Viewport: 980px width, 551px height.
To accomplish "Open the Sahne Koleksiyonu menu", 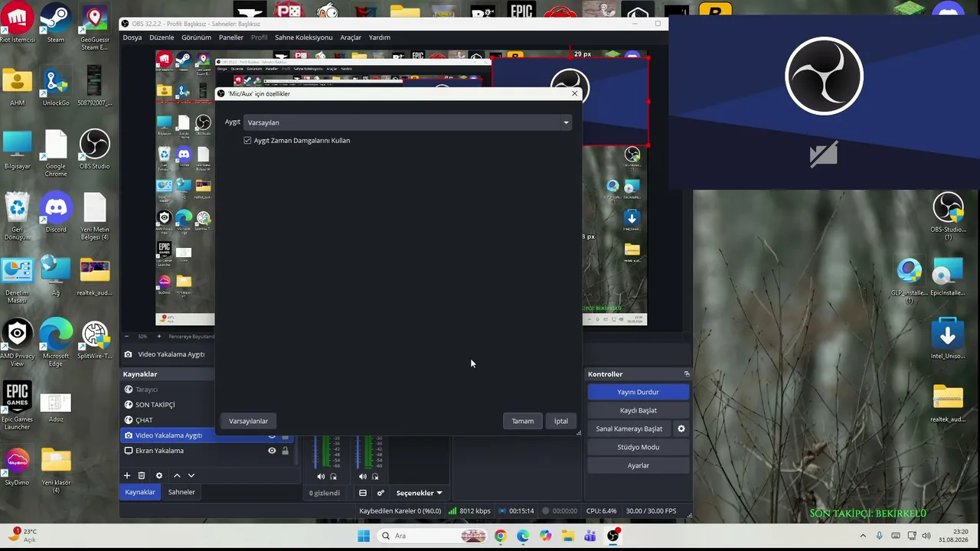I will tap(304, 37).
